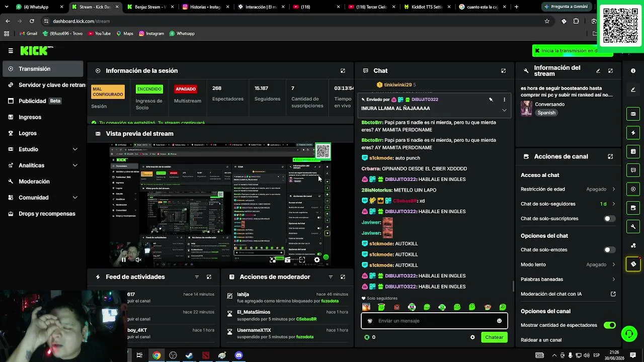
Task: Reload the page
Action: 32,21
